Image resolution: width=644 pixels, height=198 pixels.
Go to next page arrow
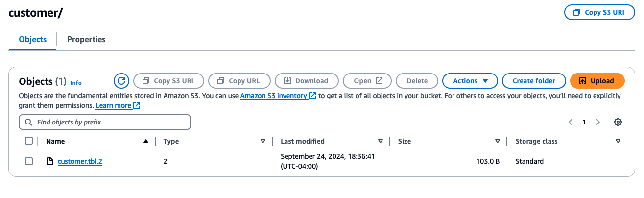597,122
